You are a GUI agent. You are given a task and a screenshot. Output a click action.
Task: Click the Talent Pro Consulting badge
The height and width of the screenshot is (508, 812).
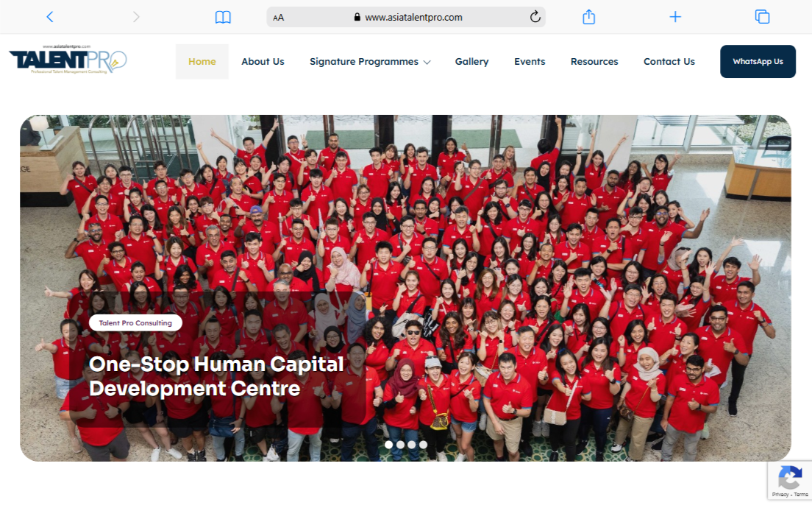pos(135,322)
